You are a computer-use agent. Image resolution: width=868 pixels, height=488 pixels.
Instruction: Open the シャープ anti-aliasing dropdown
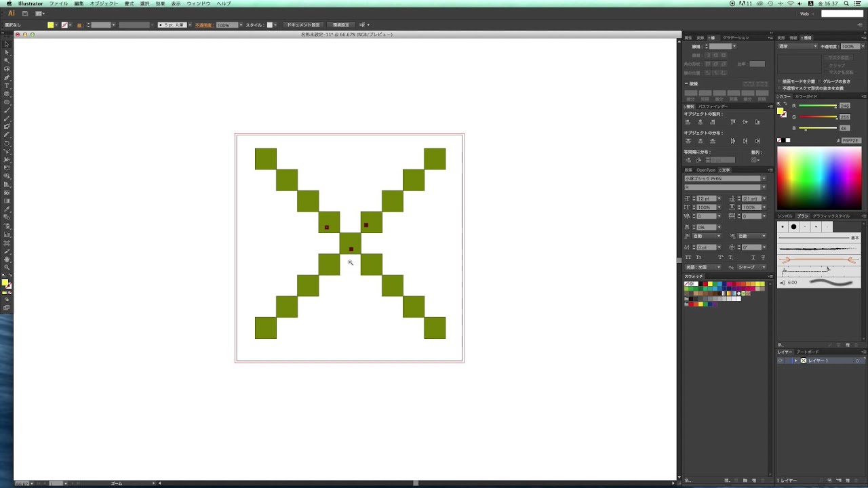click(x=751, y=267)
